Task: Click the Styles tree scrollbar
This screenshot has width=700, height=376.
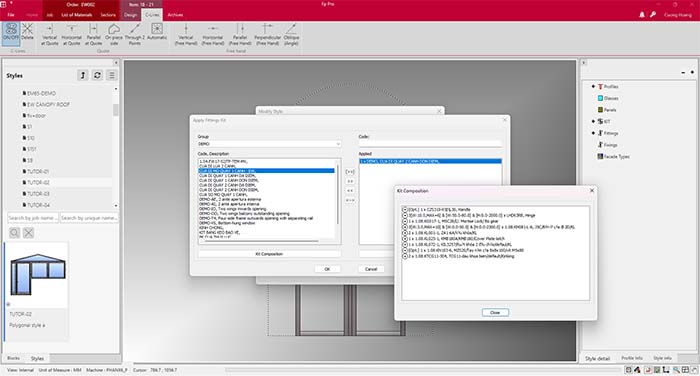Action: 116,109
